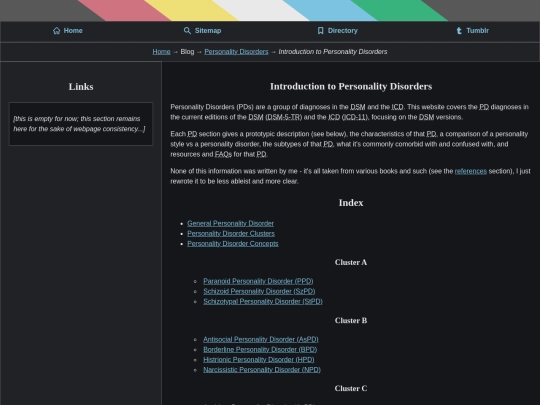Click the Index heading
Image resolution: width=540 pixels, height=405 pixels.
(351, 203)
